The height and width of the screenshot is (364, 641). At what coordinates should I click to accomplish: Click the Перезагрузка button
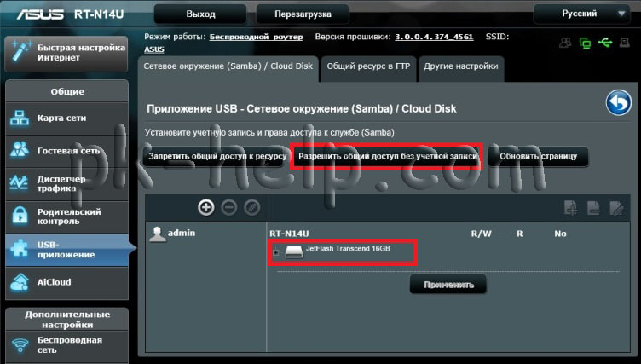303,14
